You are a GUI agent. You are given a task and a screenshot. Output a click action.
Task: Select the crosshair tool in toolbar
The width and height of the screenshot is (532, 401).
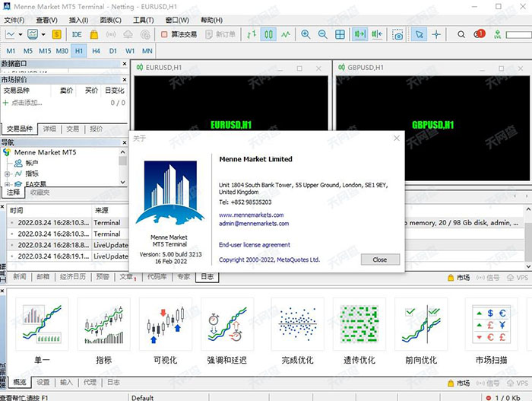click(436, 34)
